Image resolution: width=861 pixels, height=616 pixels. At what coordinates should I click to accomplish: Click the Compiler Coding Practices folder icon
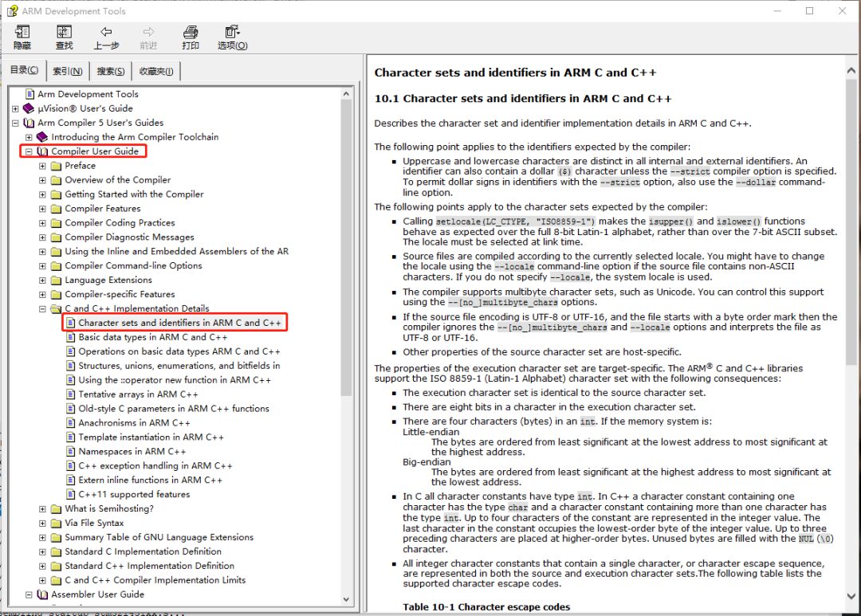[56, 223]
